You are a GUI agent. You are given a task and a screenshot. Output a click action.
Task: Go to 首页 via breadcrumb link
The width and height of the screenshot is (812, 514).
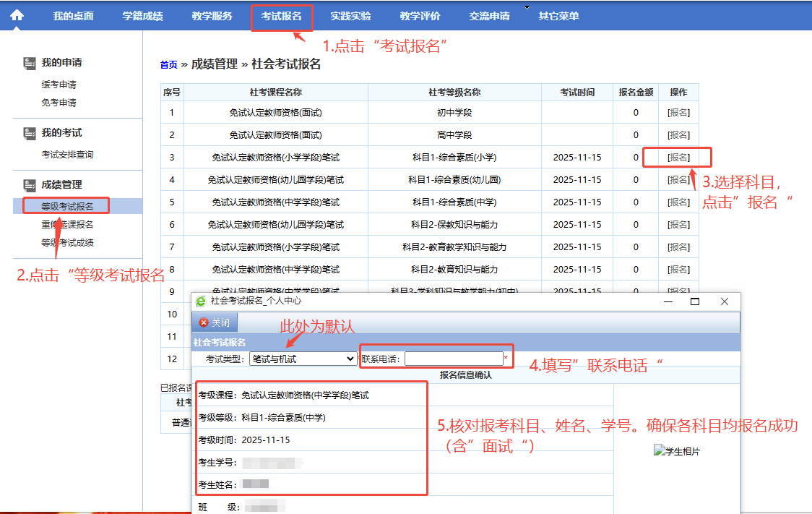click(168, 65)
